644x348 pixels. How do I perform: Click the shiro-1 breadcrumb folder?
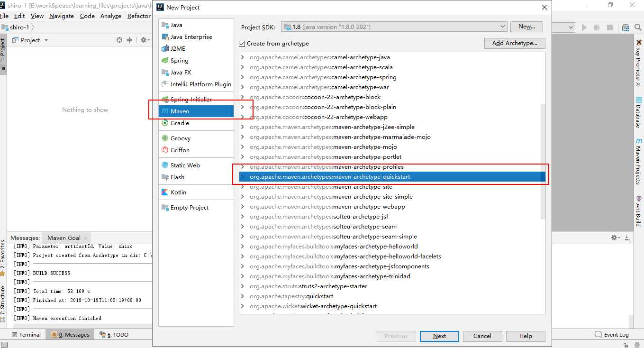16,27
